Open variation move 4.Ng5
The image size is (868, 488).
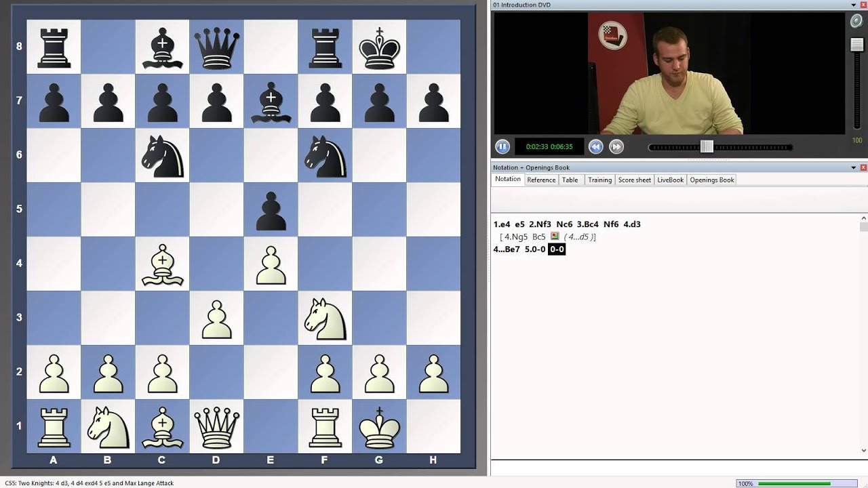(x=516, y=237)
